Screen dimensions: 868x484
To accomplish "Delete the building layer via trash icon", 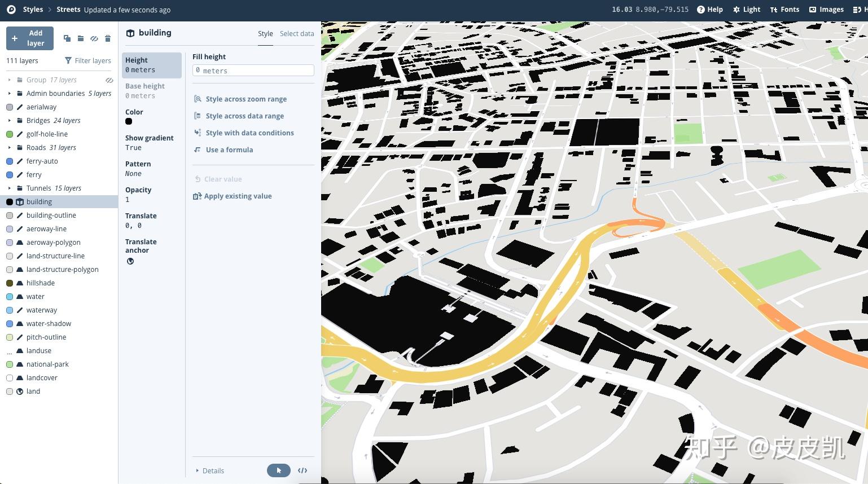I will tap(108, 38).
